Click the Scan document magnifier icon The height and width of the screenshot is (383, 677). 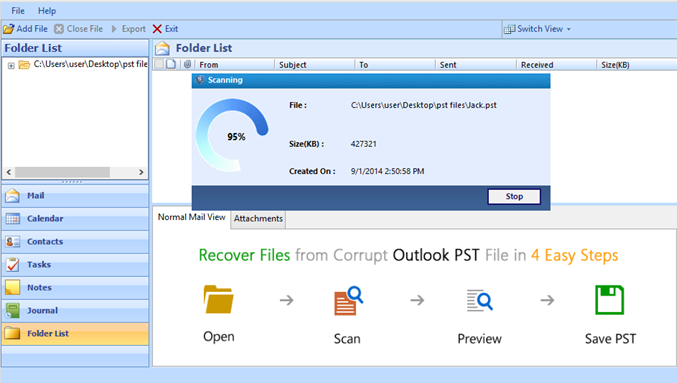(x=348, y=301)
